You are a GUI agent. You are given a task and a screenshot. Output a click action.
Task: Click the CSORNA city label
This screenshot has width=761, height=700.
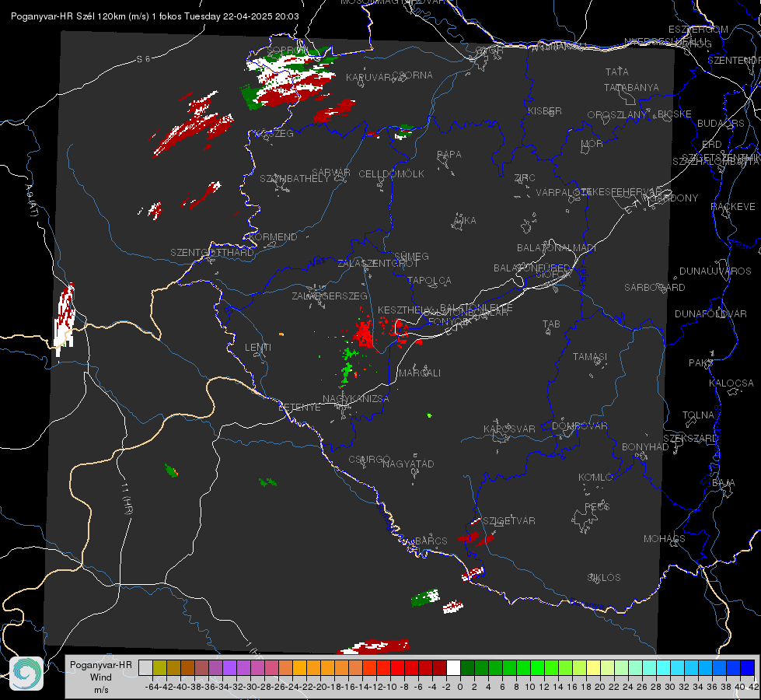coord(413,75)
